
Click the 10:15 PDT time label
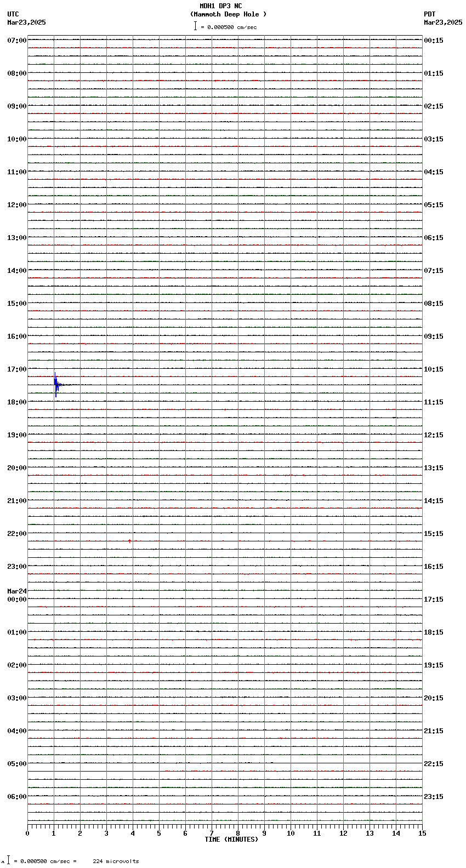(434, 369)
